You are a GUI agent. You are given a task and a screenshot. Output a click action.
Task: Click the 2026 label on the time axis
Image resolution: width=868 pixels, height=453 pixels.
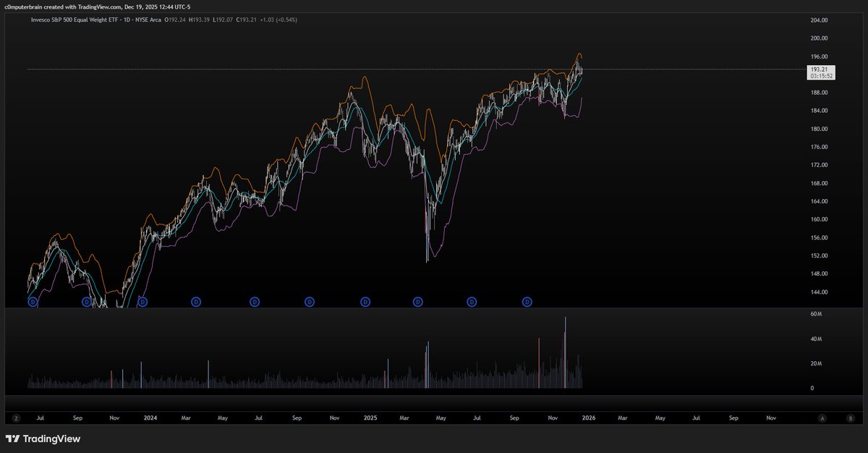tap(590, 418)
